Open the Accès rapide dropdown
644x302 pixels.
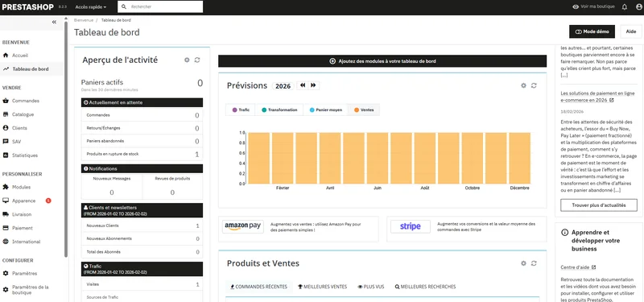[x=91, y=7]
